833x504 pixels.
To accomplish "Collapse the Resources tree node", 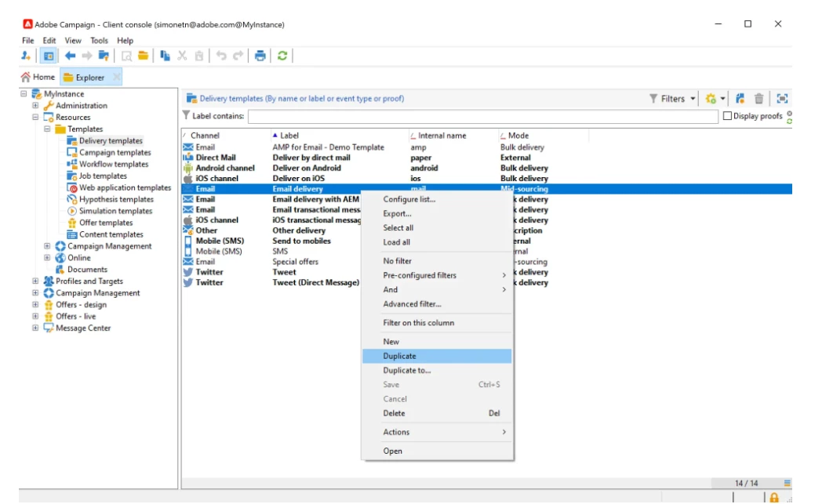I will (35, 117).
